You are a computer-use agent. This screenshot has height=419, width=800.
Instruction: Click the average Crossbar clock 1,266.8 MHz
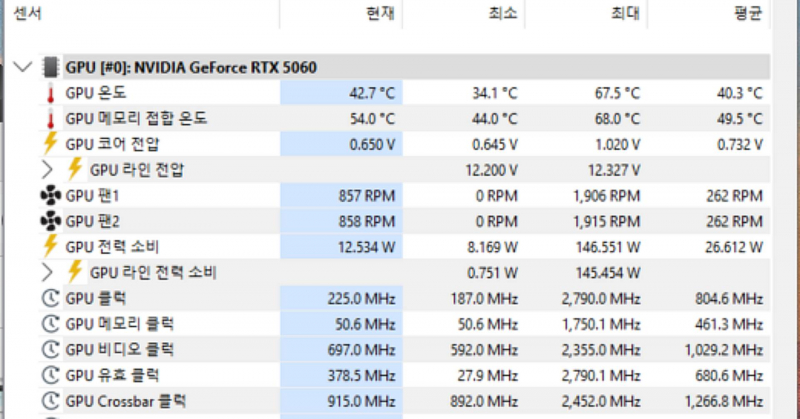click(723, 401)
